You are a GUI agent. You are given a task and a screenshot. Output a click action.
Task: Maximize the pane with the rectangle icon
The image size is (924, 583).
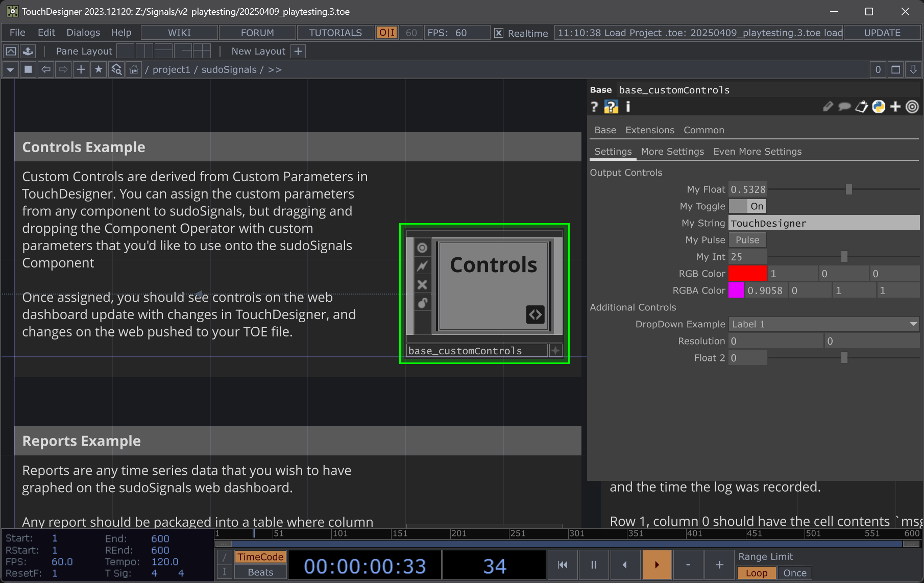pos(895,69)
